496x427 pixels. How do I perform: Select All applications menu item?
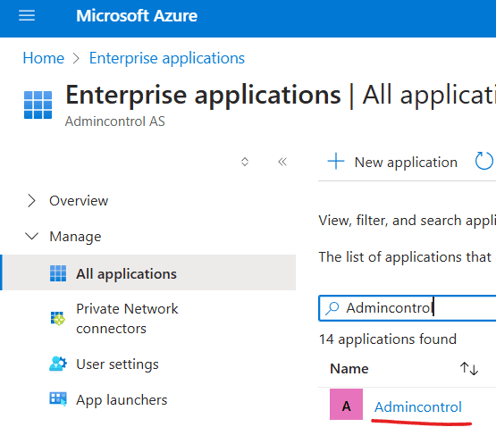(x=149, y=273)
